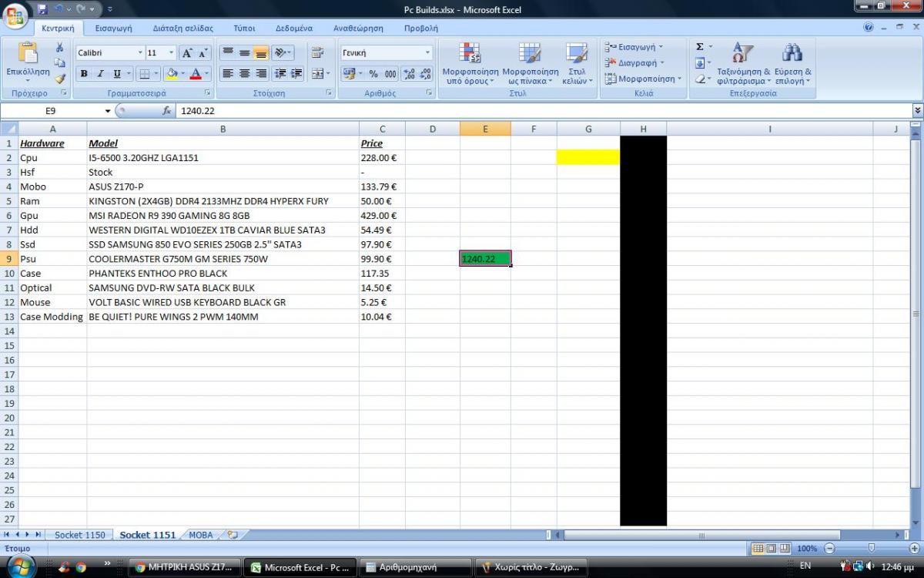Open the Name Box dropdown arrow
924x578 pixels.
(108, 111)
